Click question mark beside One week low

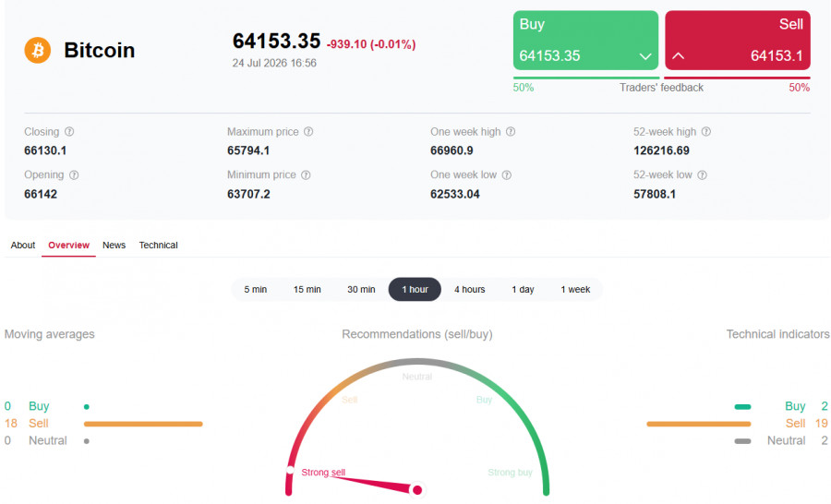[507, 174]
